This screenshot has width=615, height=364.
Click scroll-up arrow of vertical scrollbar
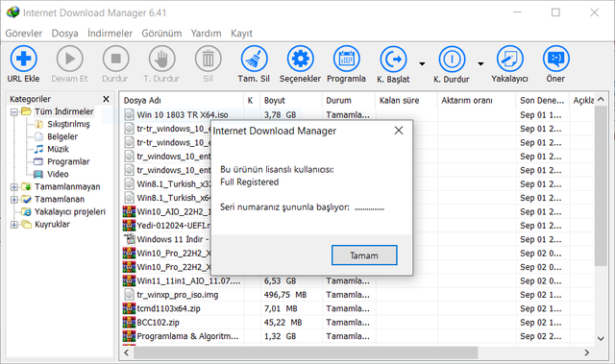pos(601,100)
